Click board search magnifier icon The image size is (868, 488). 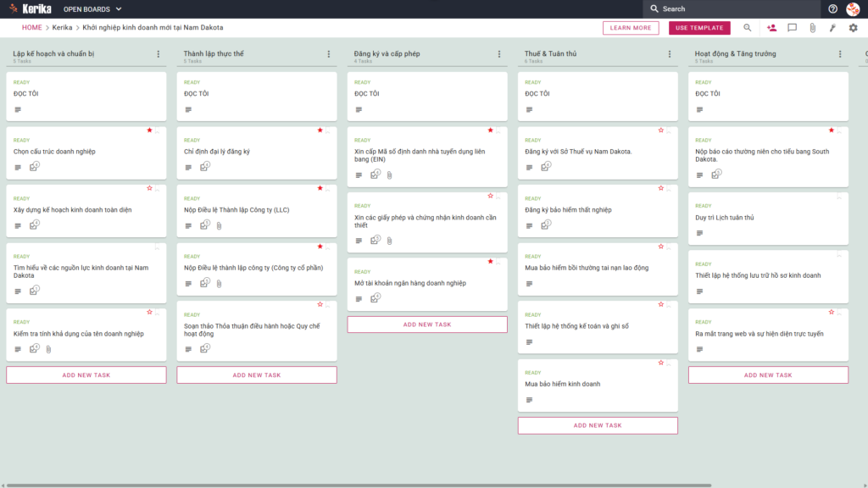coord(748,28)
